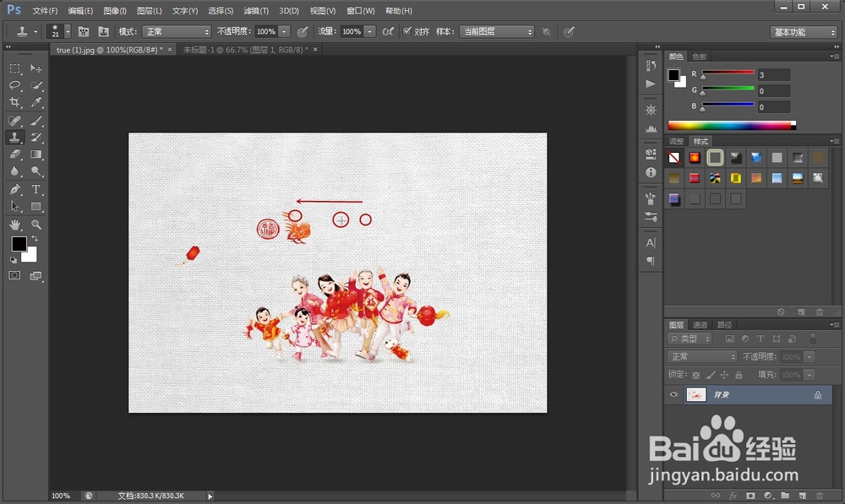Select the Spot Healing Brush tool
The height and width of the screenshot is (504, 845).
15,121
